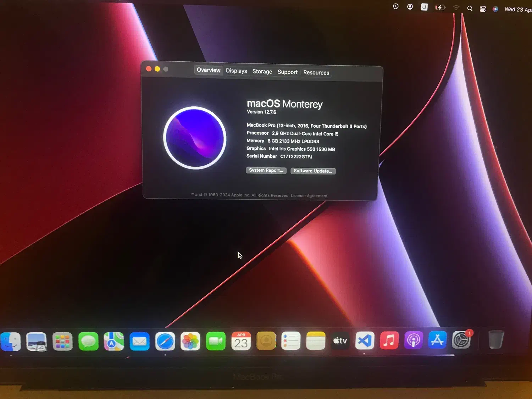Image resolution: width=532 pixels, height=399 pixels.
Task: Open Spotlight search magnifier icon
Action: tap(470, 9)
